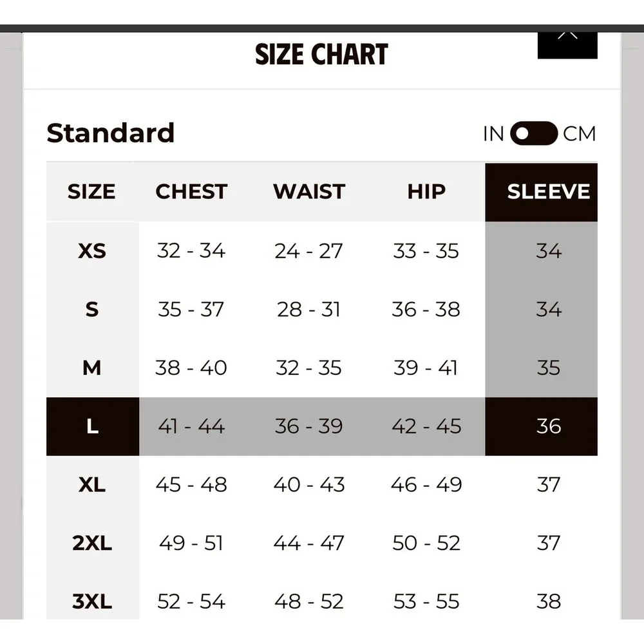Viewport: 644px width, 644px height.
Task: Click the CM unit label
Action: [580, 133]
